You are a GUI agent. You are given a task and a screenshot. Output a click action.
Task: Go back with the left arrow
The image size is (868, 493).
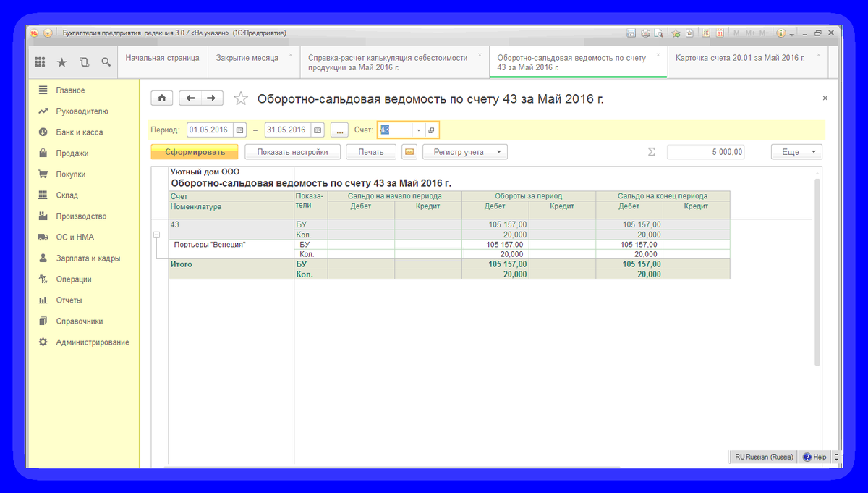[190, 98]
